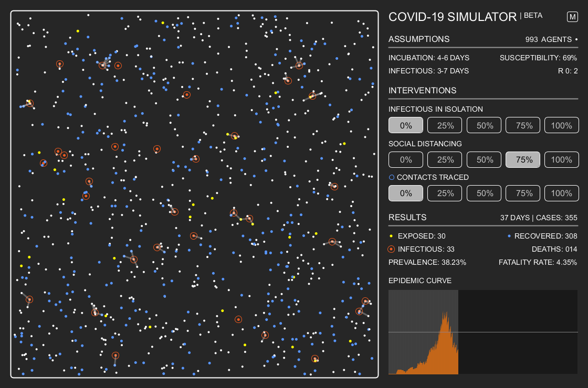Click the INTERVENTIONS section heading
The image size is (588, 388).
coord(422,90)
